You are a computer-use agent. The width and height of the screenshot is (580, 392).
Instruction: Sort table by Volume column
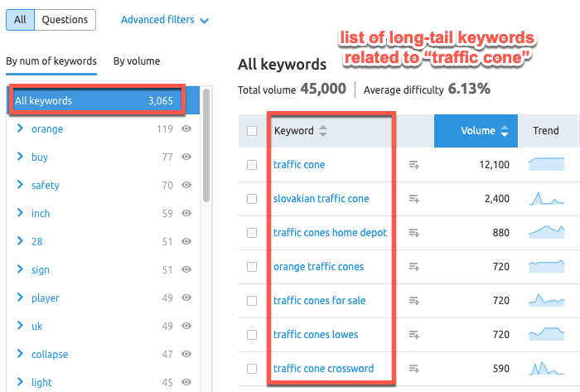[x=484, y=131]
